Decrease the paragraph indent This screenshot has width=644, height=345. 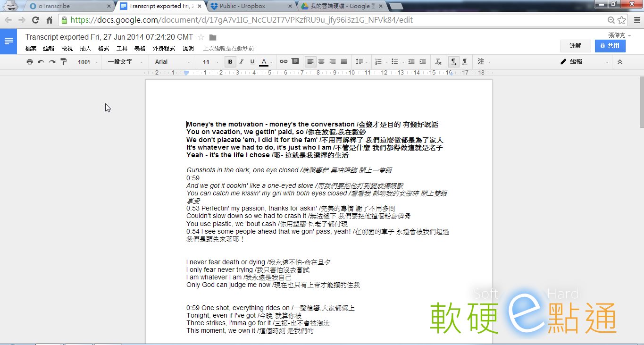411,62
